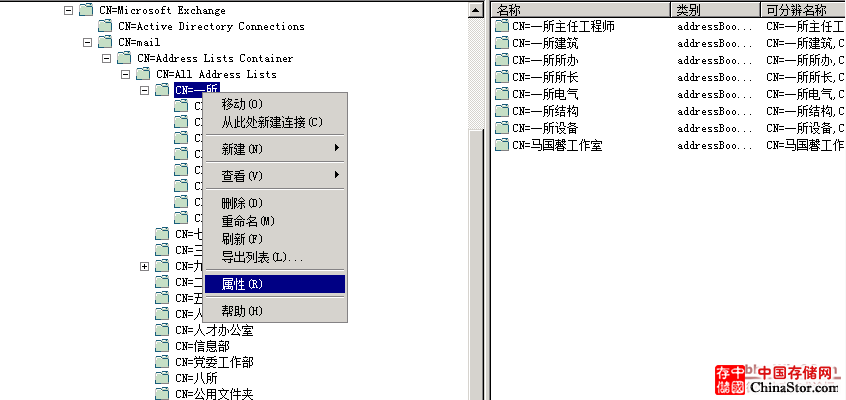The image size is (846, 400).
Task: Click the CN=Microsoft Exchange folder icon
Action: (x=86, y=10)
